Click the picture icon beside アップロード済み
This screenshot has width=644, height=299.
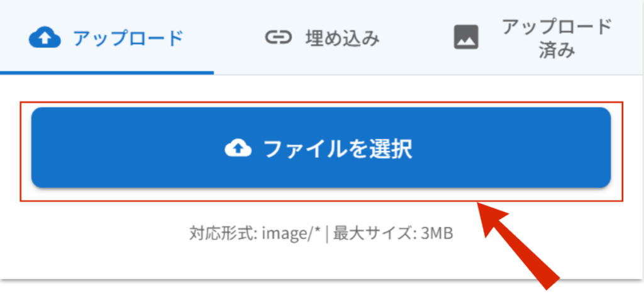point(466,37)
